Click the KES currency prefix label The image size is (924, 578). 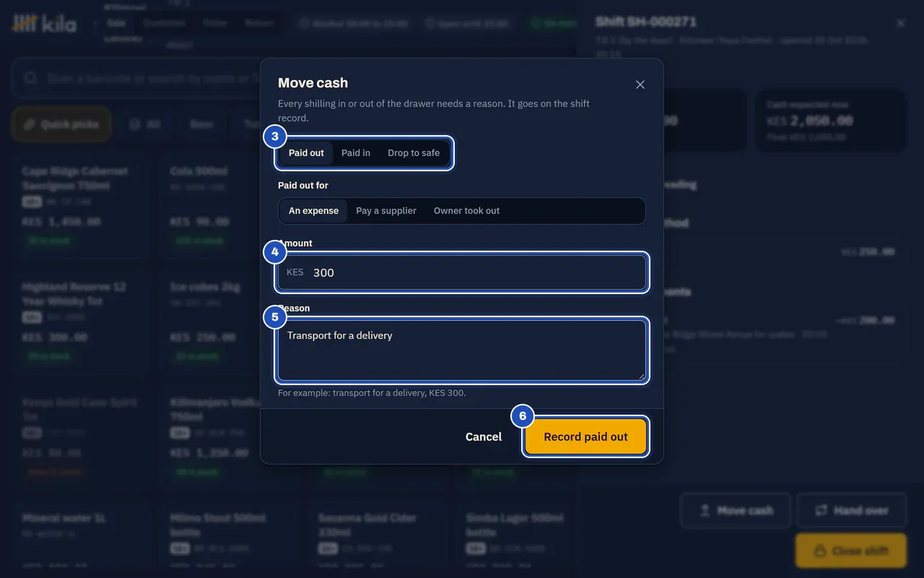[x=295, y=272]
